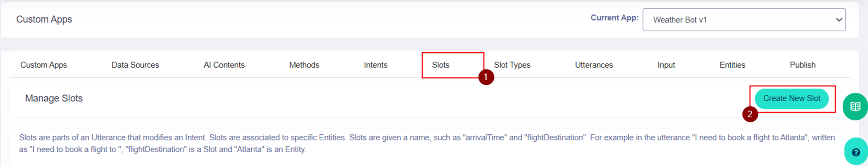Go to the Utterances tab

click(x=594, y=65)
